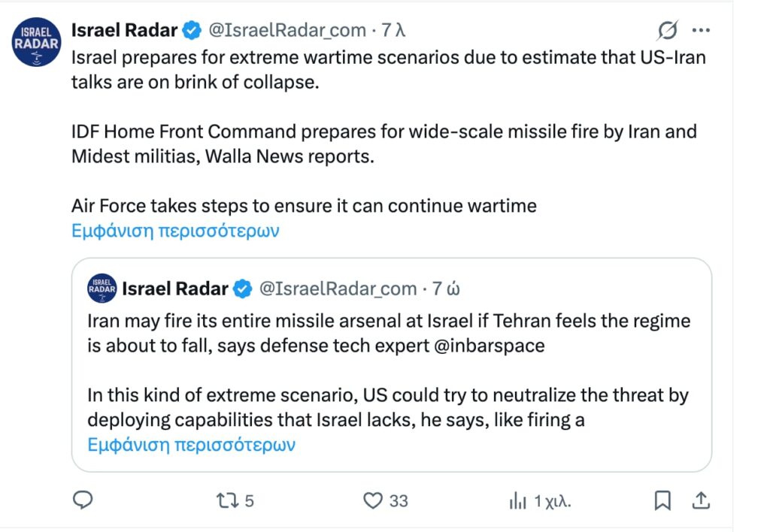Click the verified badge beside Israel Radar
770x532 pixels.
pos(192,30)
